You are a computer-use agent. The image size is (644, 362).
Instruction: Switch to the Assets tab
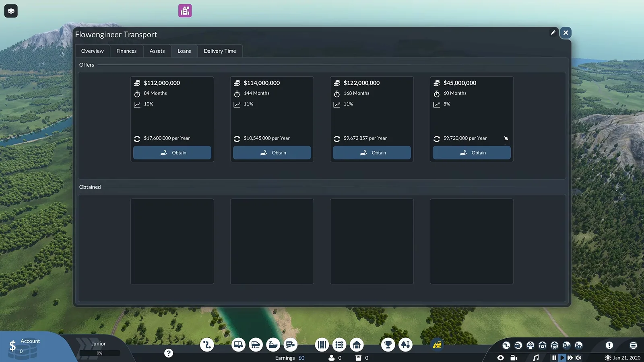click(x=157, y=51)
